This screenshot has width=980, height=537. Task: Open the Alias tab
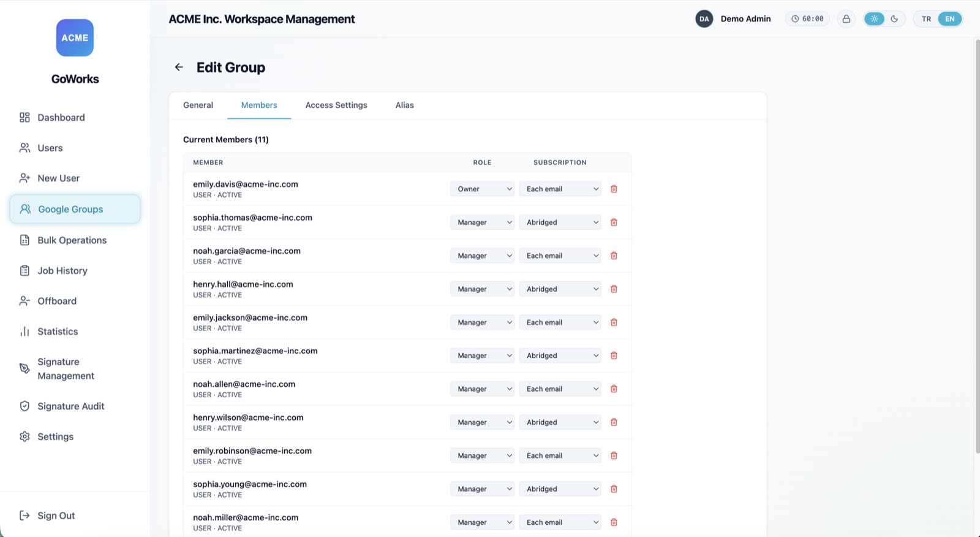tap(404, 105)
